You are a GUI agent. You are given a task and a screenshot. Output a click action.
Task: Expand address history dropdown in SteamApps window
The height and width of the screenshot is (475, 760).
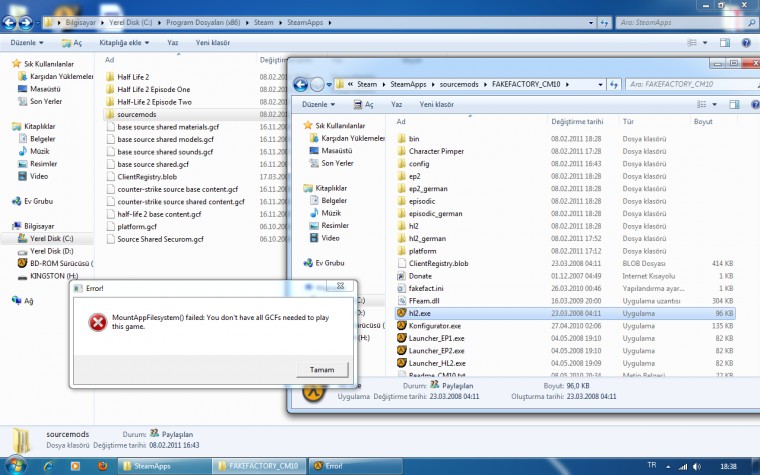(590, 22)
